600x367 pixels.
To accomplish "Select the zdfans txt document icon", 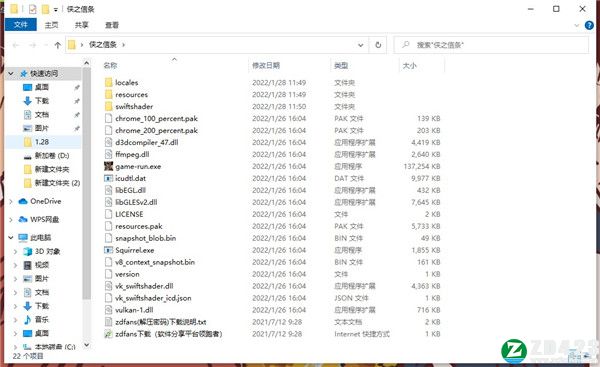I will [109, 321].
